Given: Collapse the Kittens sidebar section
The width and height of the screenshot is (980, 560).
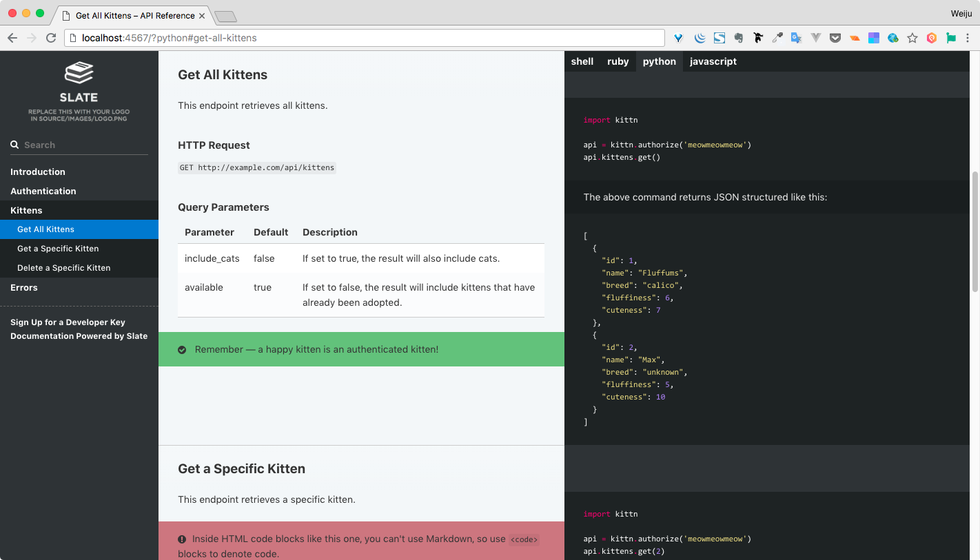Looking at the screenshot, I should [26, 210].
